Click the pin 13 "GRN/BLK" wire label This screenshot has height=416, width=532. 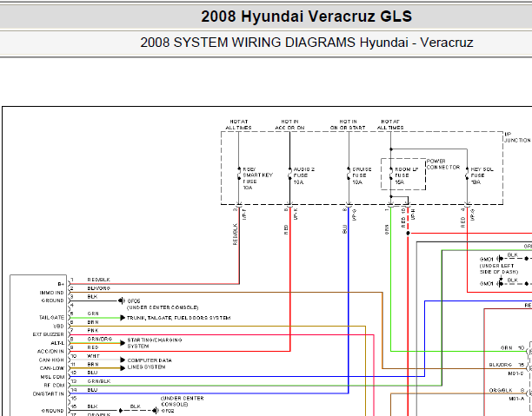pyautogui.click(x=99, y=381)
